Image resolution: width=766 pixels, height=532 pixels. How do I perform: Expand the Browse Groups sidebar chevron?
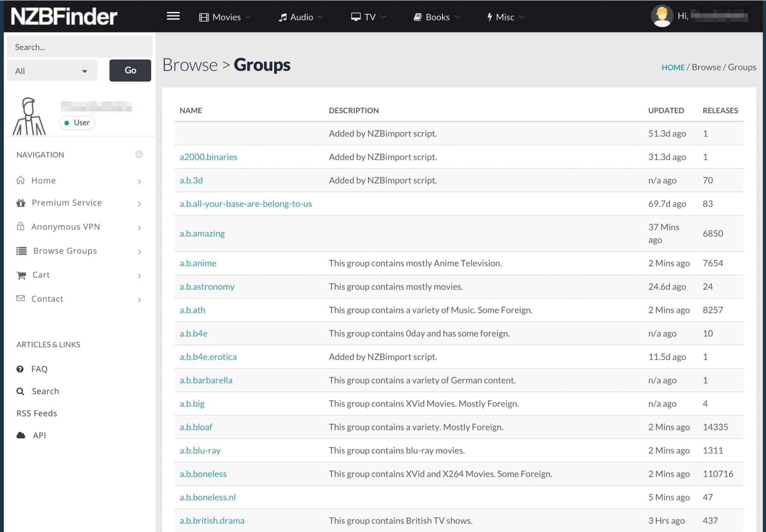click(x=140, y=252)
